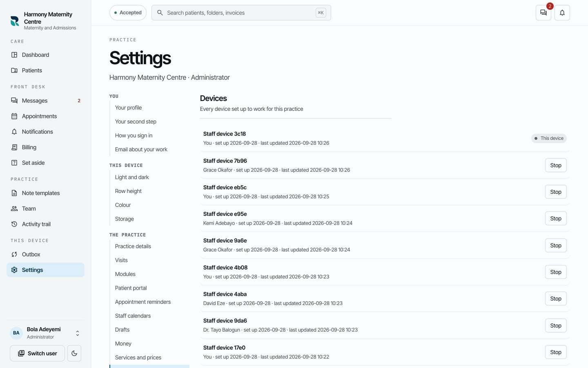Open the Note templates icon

point(14,193)
